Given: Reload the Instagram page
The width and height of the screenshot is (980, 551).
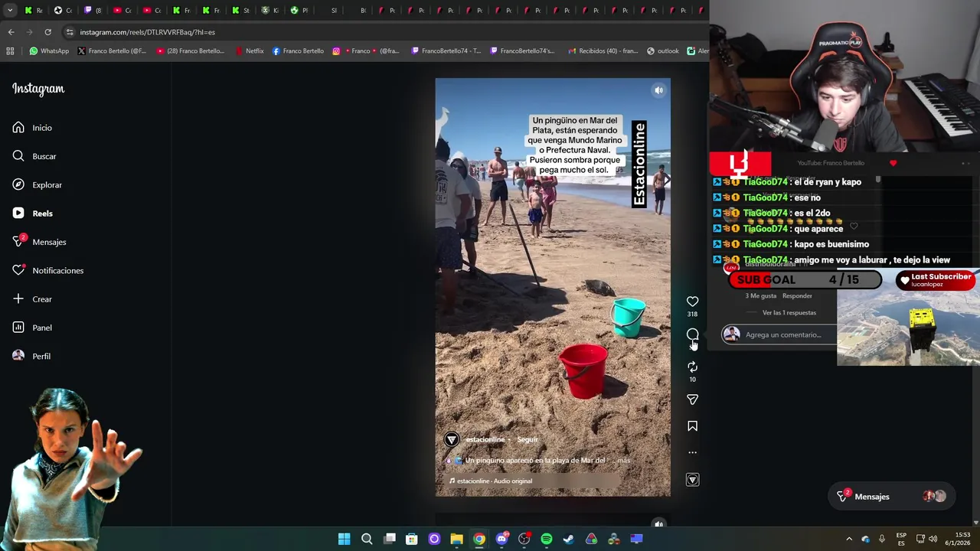Looking at the screenshot, I should click(47, 32).
